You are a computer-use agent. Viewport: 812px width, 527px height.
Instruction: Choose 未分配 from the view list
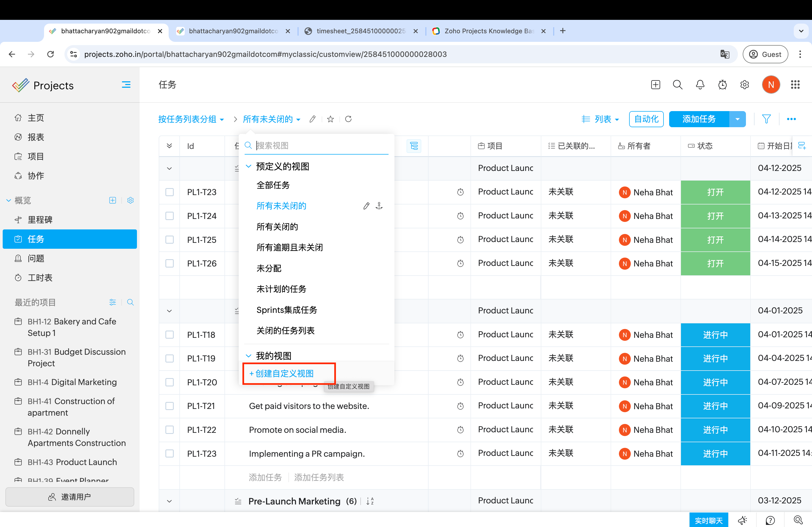pos(269,268)
